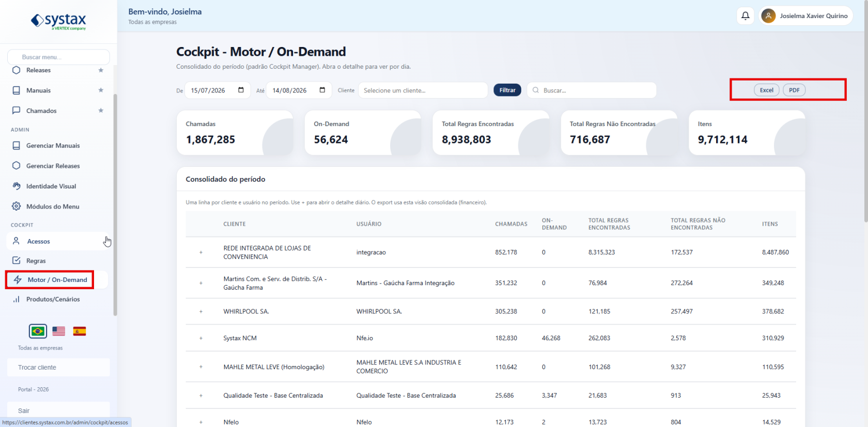Open the Josielma Xavier Quirino profile menu
Image resolution: width=868 pixels, height=427 pixels.
point(805,16)
